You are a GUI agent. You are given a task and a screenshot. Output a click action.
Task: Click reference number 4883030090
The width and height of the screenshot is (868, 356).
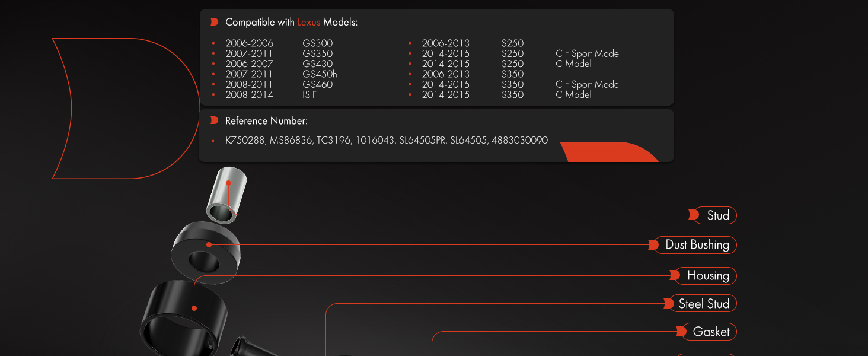[519, 141]
